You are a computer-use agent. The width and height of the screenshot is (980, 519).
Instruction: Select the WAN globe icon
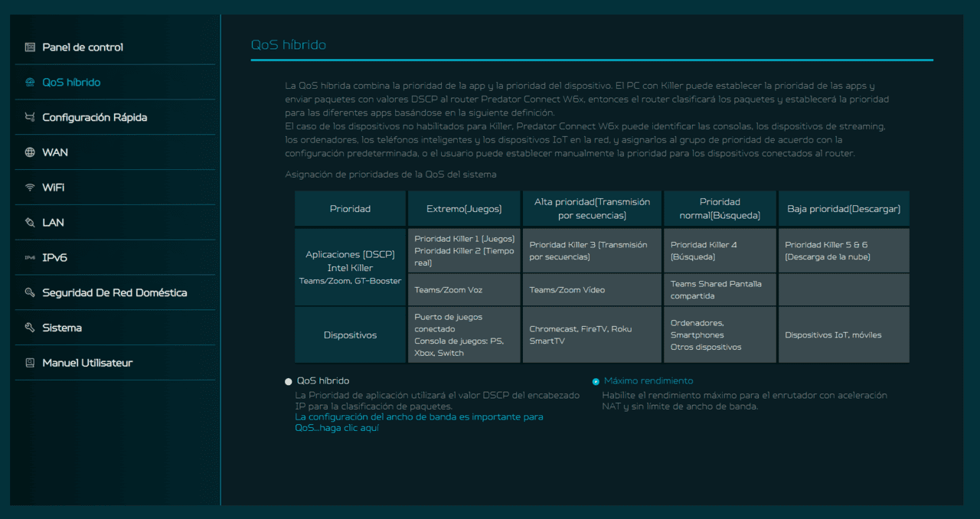pyautogui.click(x=30, y=153)
